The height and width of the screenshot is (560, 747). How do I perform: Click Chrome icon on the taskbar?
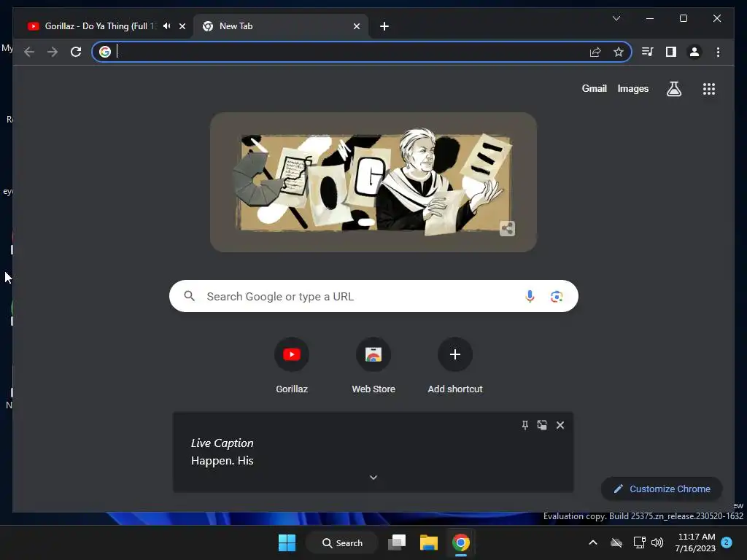pos(461,542)
